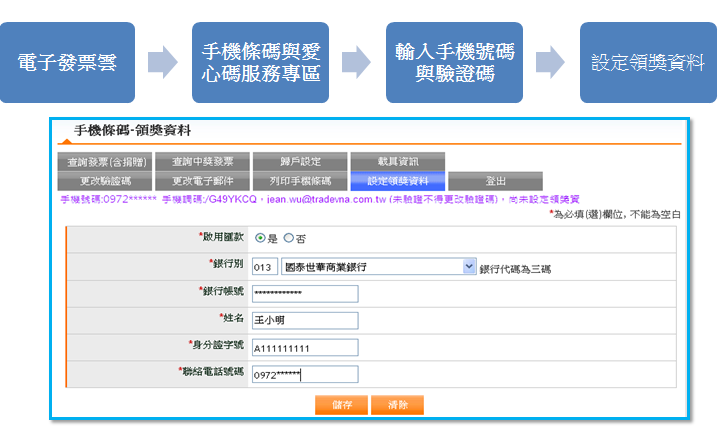Viewport: 722px width, 428px height.
Task: Click the 輸入手機號碼與驗證碼 step box
Action: (x=454, y=62)
